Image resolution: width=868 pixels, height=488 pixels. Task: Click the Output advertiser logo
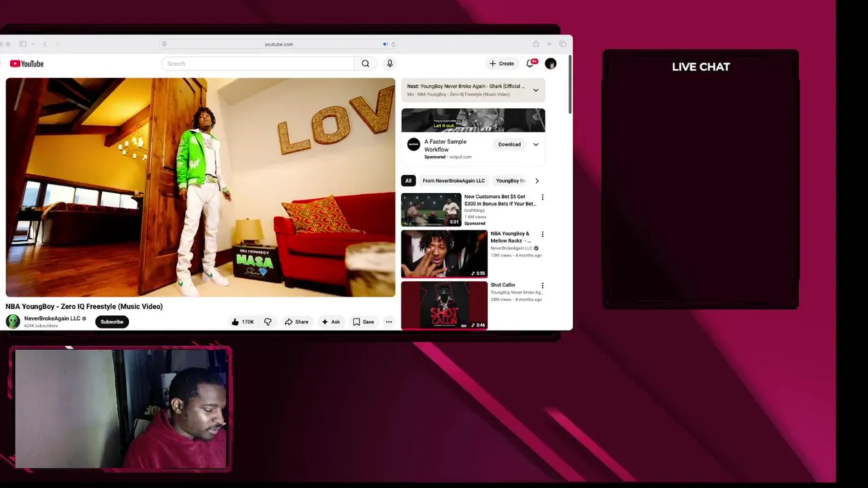point(414,144)
